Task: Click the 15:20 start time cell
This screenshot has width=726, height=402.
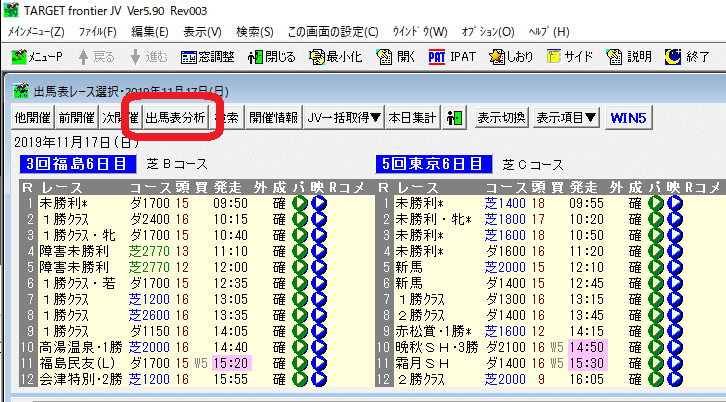Action: click(x=232, y=364)
